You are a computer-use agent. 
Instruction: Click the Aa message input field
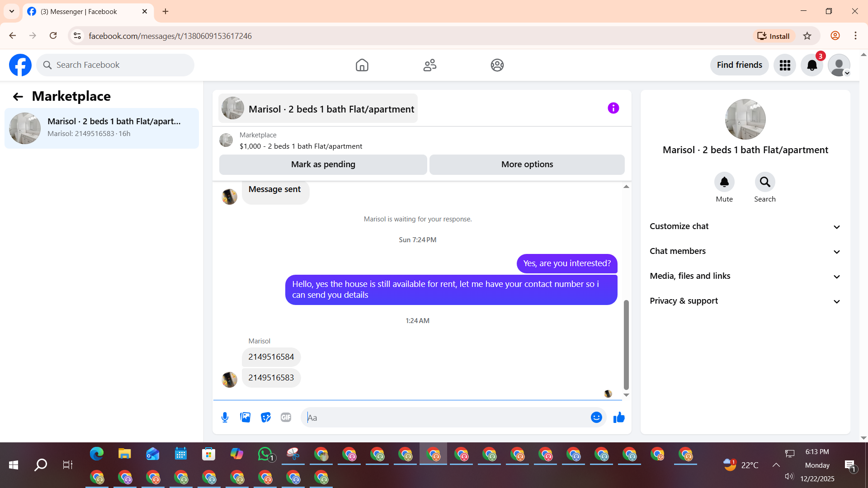click(445, 418)
